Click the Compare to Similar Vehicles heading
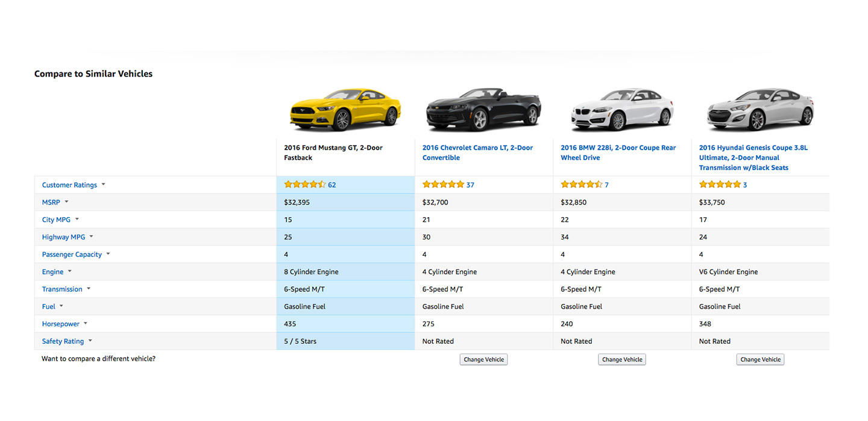This screenshot has height=421, width=868. click(93, 74)
